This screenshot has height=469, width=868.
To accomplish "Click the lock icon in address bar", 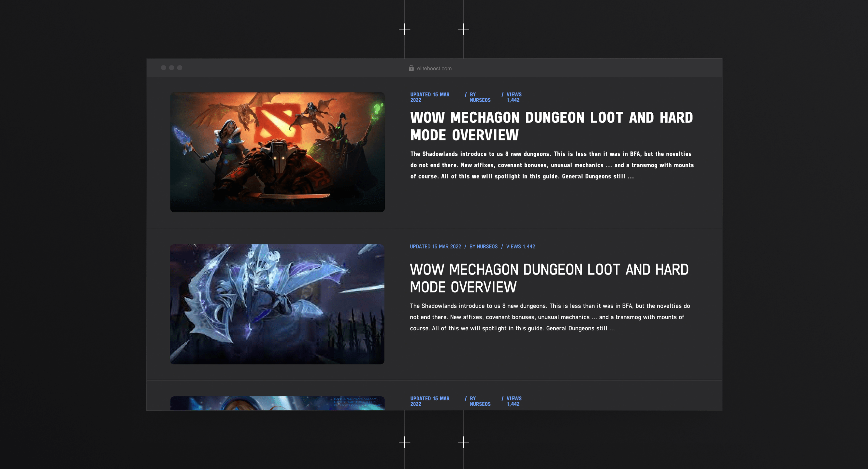I will [x=411, y=68].
